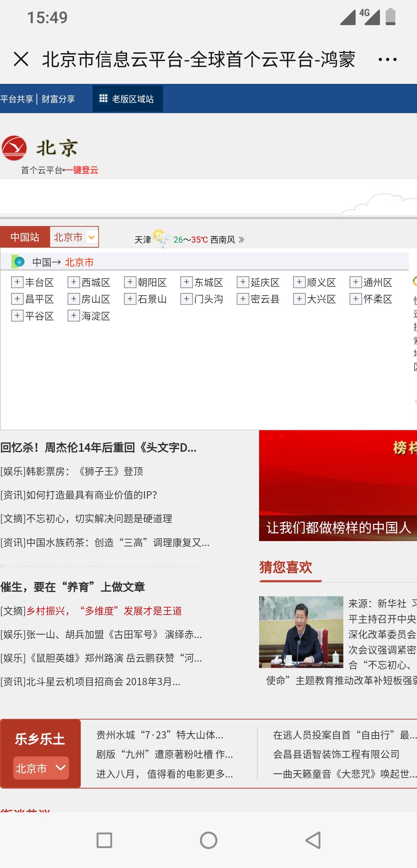Open article 不忘初心，切实解决问题是硬道理
The height and width of the screenshot is (868, 417).
coord(86,518)
